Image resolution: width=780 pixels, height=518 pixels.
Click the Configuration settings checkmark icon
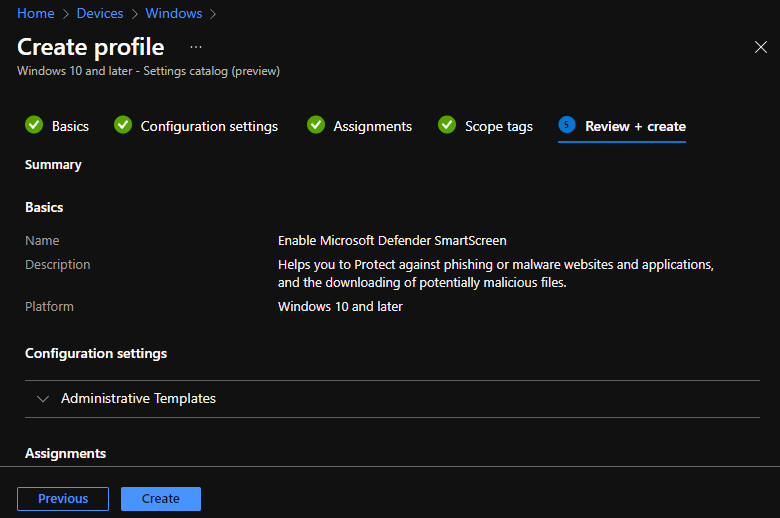click(x=123, y=125)
